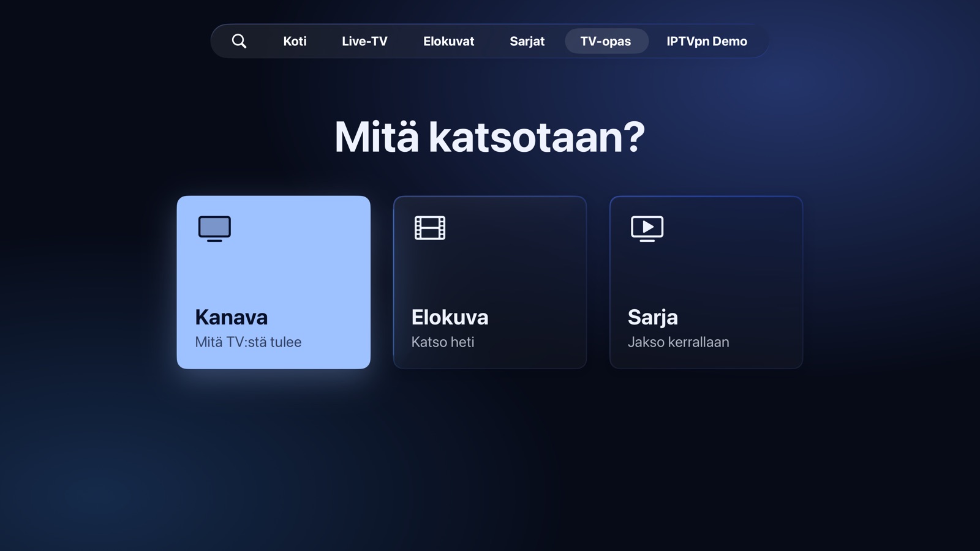Open the IPTVpn Demo profile tab
This screenshot has width=980, height=551.
(x=707, y=41)
